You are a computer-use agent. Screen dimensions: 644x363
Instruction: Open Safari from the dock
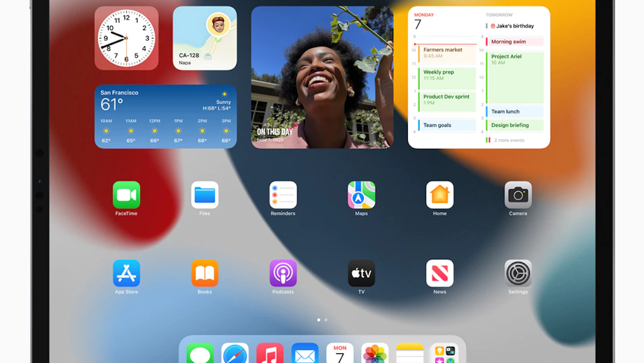[235, 354]
